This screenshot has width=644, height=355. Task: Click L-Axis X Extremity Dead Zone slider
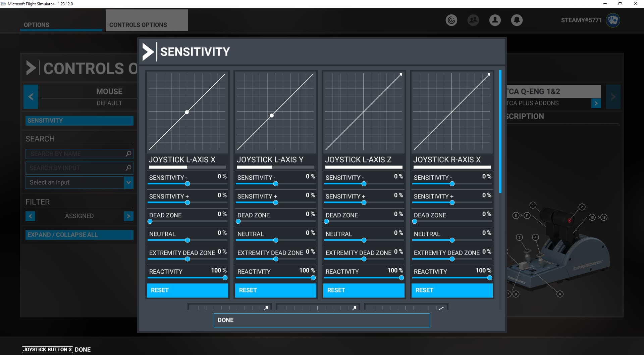(187, 259)
